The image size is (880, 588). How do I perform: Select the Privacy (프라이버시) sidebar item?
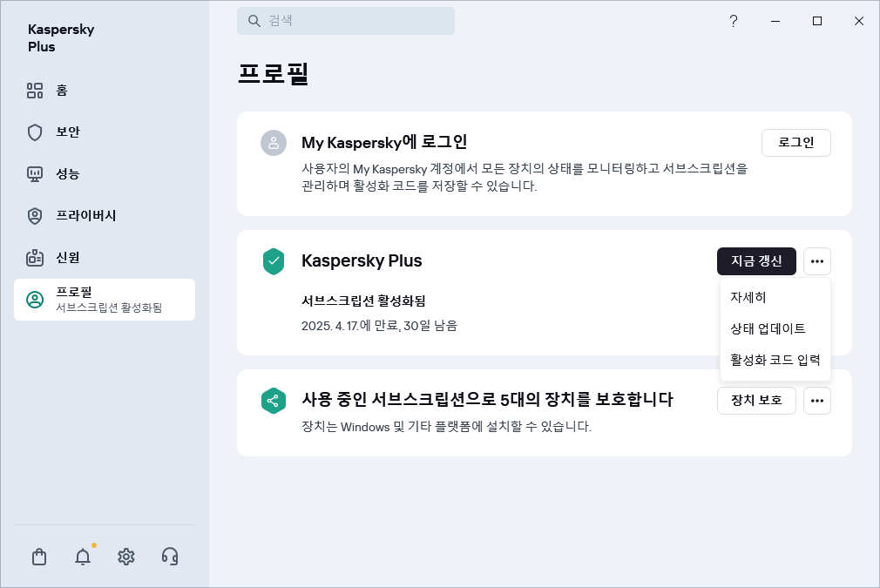[x=85, y=216]
